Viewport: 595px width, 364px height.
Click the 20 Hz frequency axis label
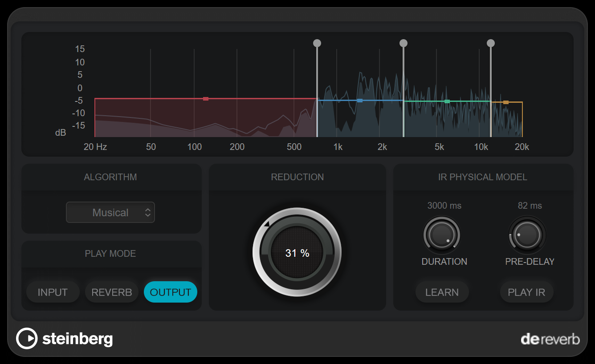pyautogui.click(x=95, y=147)
